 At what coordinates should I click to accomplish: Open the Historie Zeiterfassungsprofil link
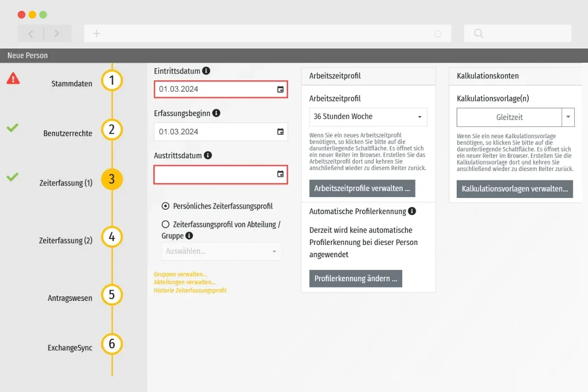pyautogui.click(x=190, y=290)
